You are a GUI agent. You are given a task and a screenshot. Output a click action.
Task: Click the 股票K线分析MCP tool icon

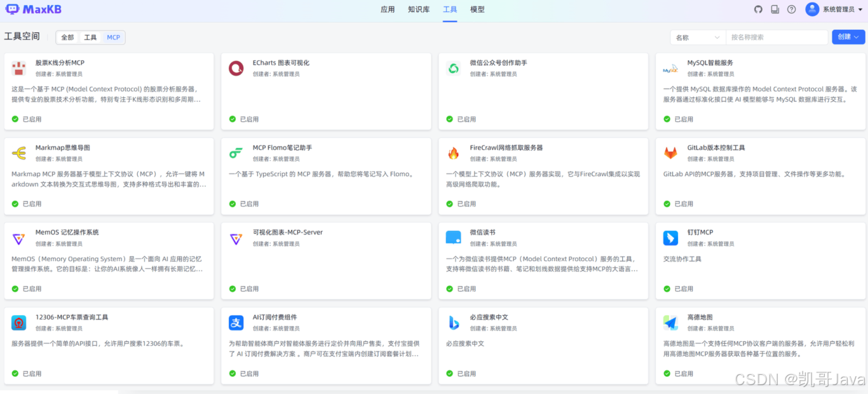[19, 68]
